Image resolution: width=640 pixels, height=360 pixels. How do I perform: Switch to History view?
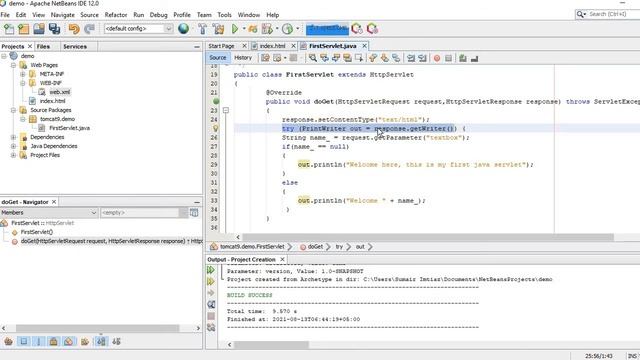click(243, 58)
